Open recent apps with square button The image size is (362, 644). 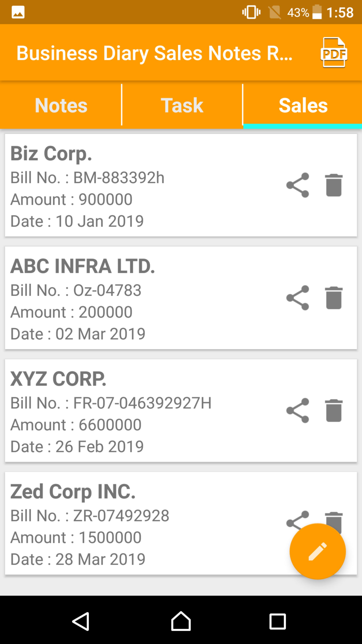click(x=277, y=621)
